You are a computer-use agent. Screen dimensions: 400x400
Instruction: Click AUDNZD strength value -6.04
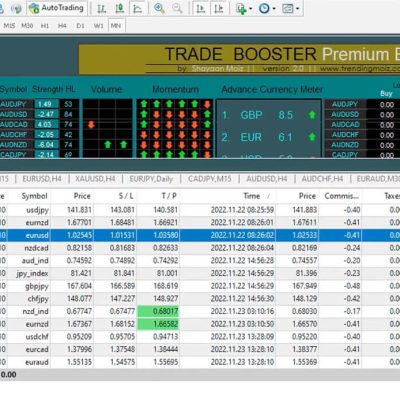[x=46, y=145]
